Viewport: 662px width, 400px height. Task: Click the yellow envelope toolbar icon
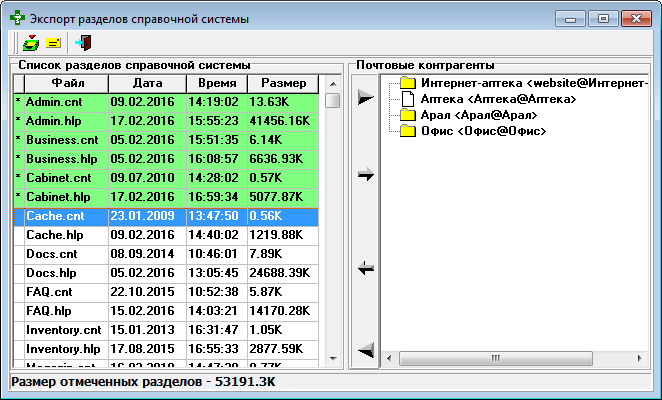(53, 43)
